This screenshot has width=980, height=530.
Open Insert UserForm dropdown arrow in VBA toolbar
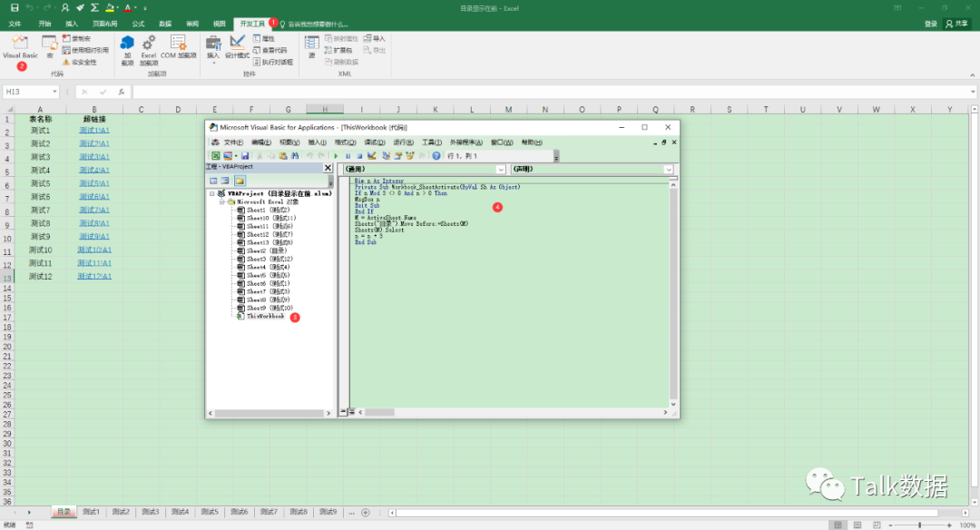(235, 155)
